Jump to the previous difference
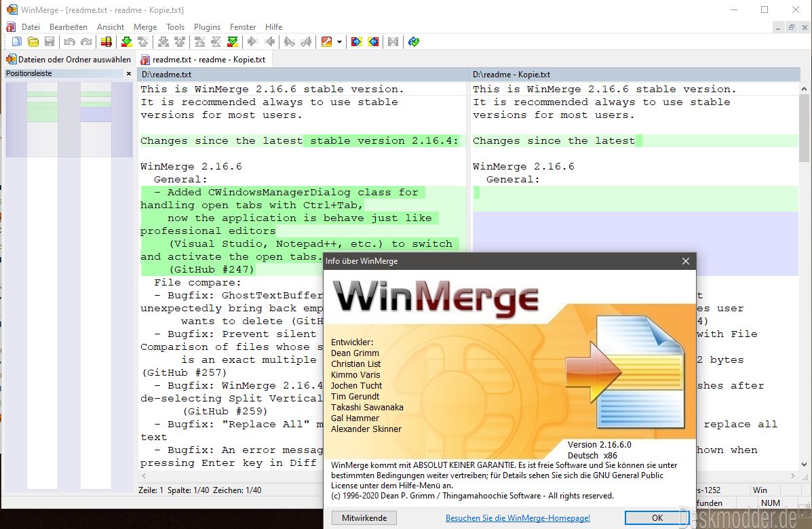 point(143,42)
